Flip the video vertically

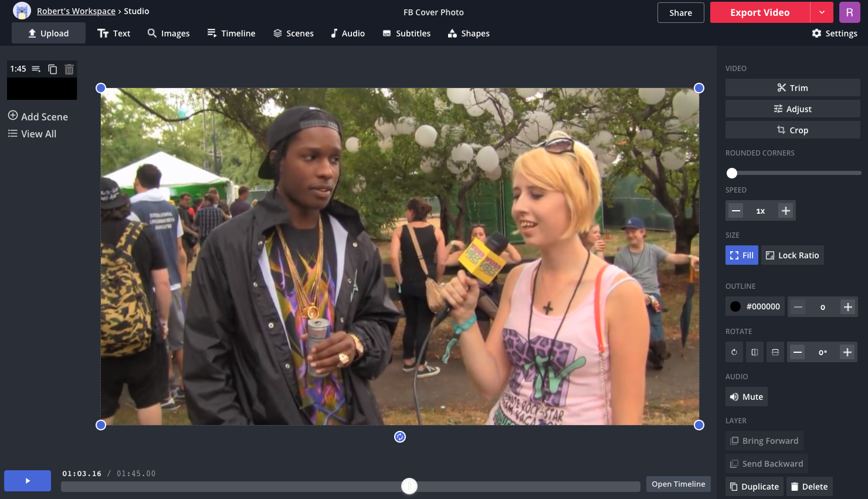775,352
